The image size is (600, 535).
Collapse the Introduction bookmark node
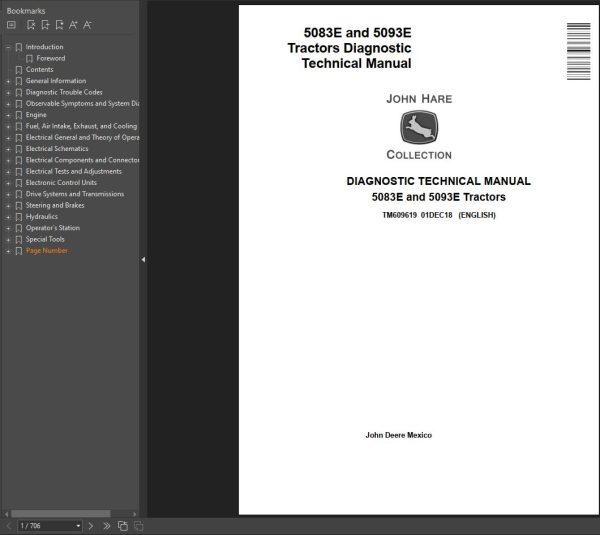pos(8,47)
